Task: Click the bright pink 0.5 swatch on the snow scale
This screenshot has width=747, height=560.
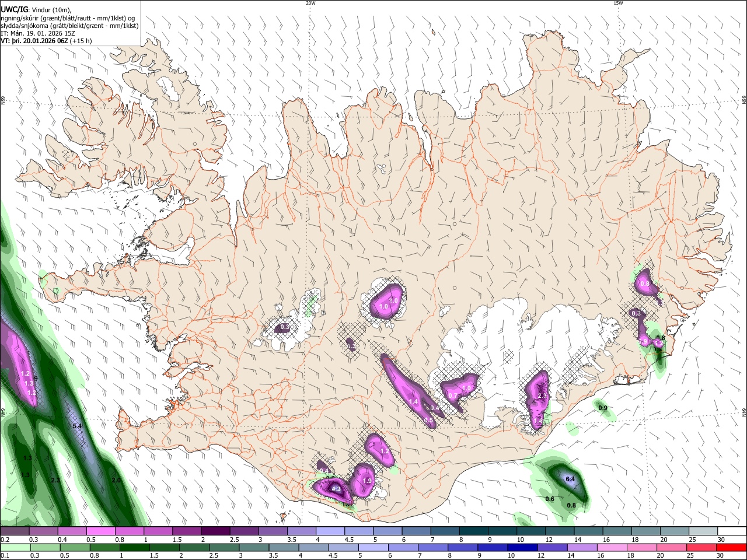Action: pyautogui.click(x=100, y=531)
